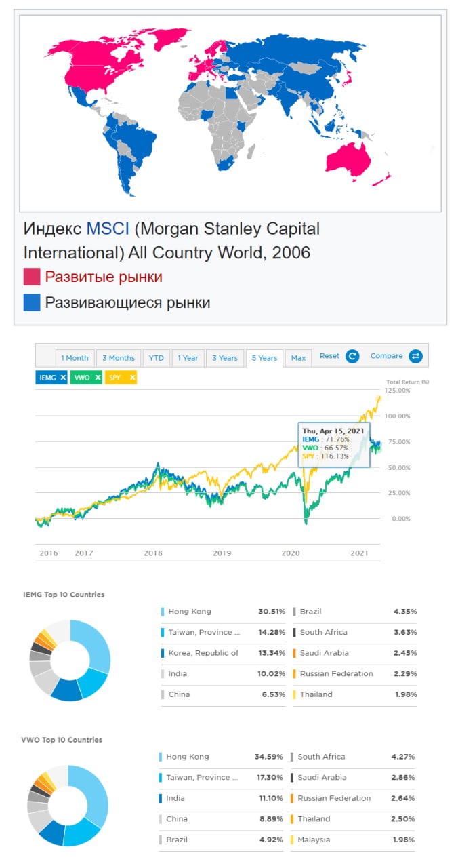Click the world map image
This screenshot has height=868, width=458.
(230, 113)
